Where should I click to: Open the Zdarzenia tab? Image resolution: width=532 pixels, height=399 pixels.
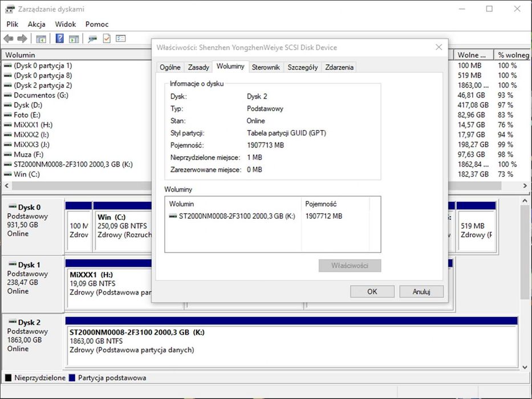click(x=339, y=67)
